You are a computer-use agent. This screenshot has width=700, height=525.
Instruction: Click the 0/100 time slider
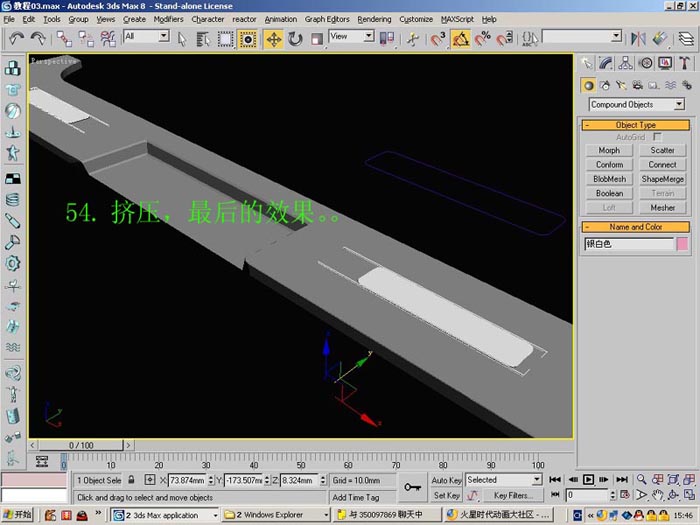pyautogui.click(x=81, y=445)
